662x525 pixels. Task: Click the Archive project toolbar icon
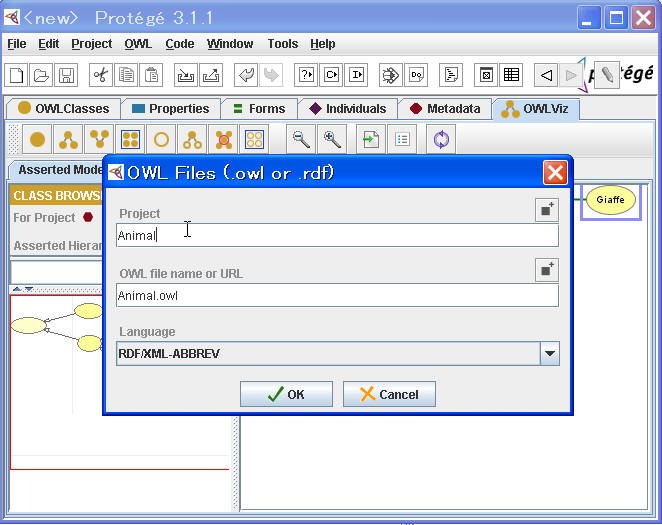click(186, 75)
